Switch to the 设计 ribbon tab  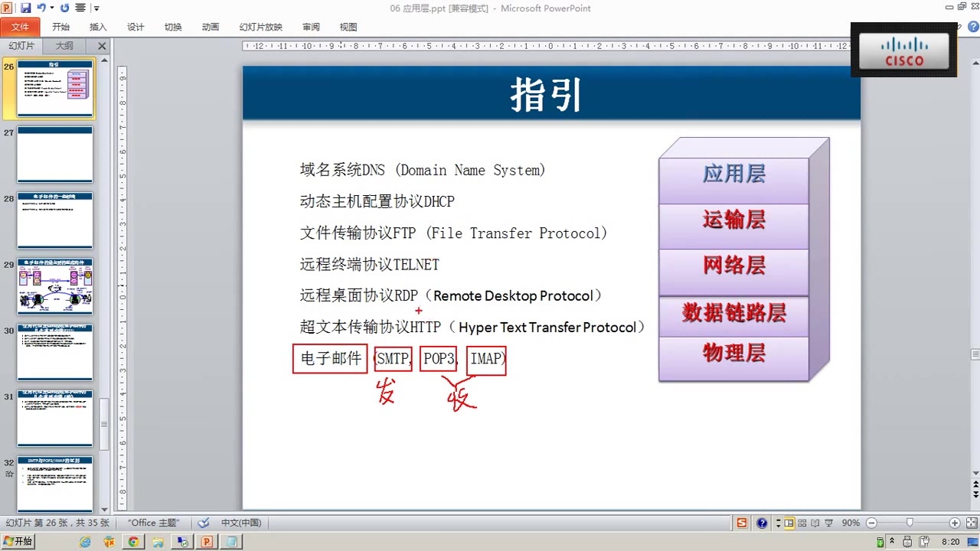(136, 26)
